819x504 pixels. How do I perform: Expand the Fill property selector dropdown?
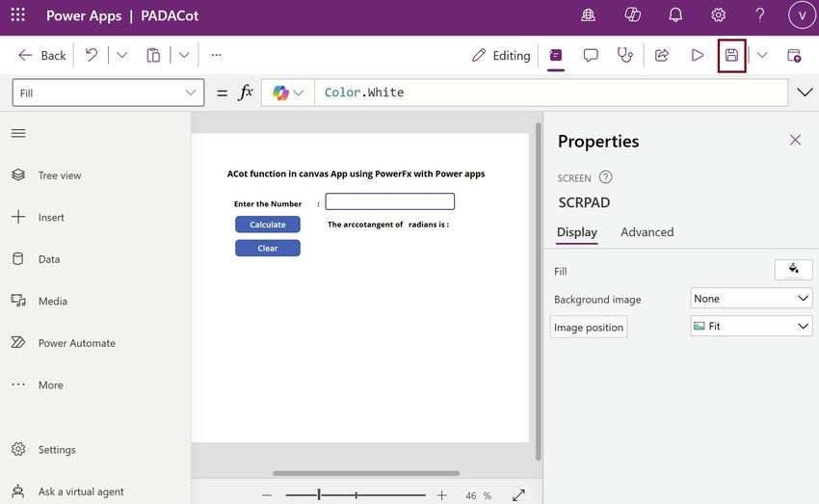tap(108, 93)
